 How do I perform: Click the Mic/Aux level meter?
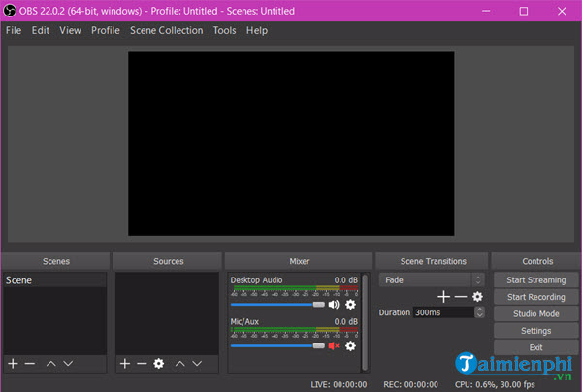pyautogui.click(x=294, y=330)
